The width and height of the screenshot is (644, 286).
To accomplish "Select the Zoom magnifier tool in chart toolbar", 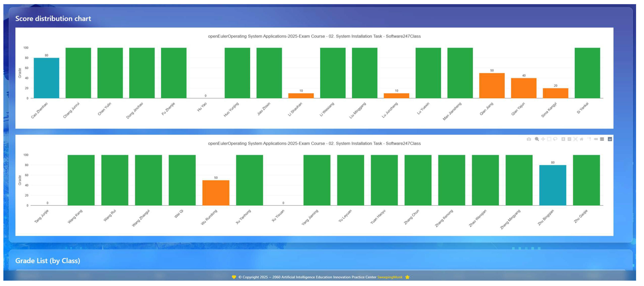I will point(537,139).
